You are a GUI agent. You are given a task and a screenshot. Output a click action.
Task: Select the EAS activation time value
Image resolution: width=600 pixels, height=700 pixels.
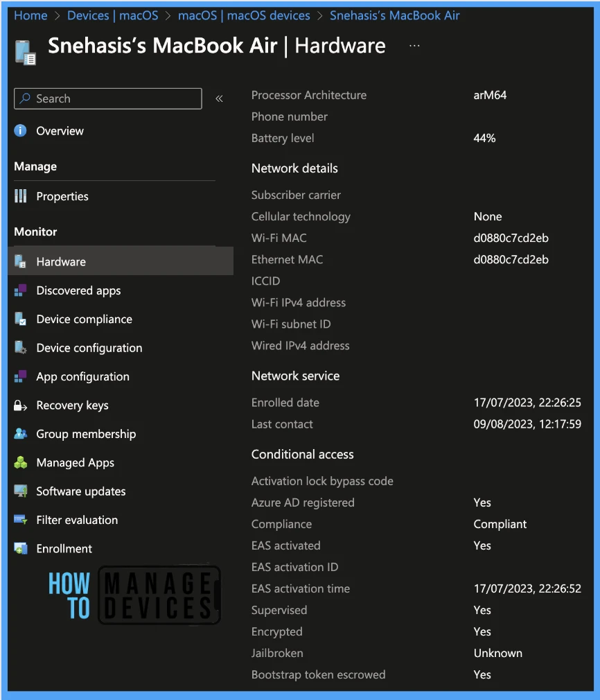tap(527, 589)
